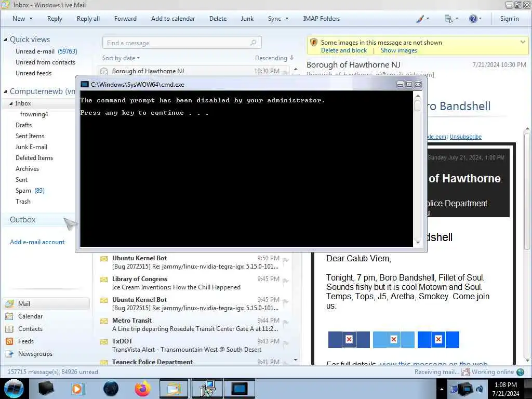Screen dimensions: 532x399
Task: Click the reading pane vertical scrollbar
Action: [527, 192]
